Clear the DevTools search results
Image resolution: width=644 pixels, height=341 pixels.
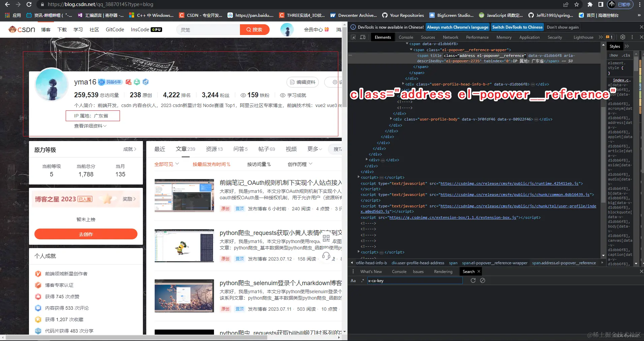pos(483,280)
